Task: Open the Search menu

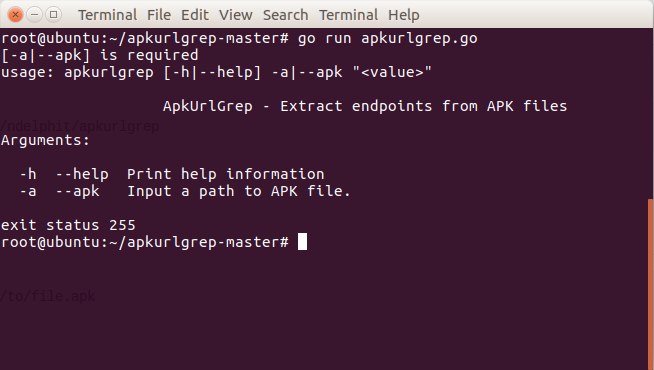Action: point(285,15)
